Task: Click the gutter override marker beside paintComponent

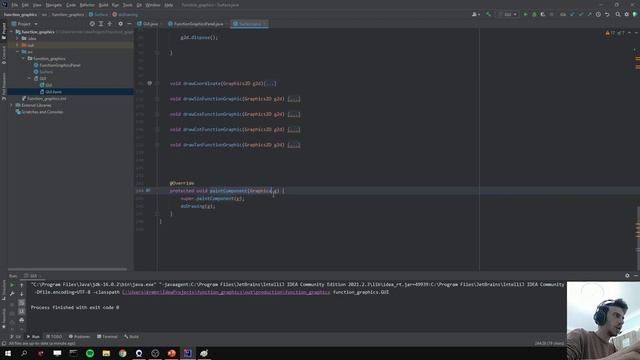Action: 148,191
